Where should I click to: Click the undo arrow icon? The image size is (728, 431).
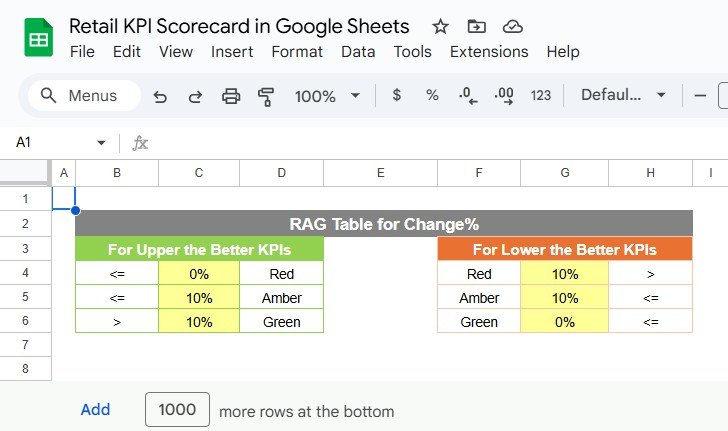click(160, 96)
